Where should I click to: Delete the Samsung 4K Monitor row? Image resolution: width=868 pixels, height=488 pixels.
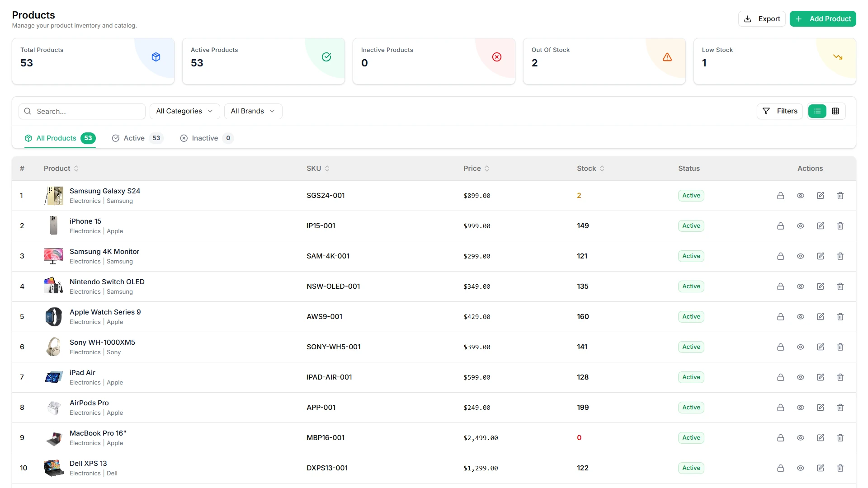(840, 256)
